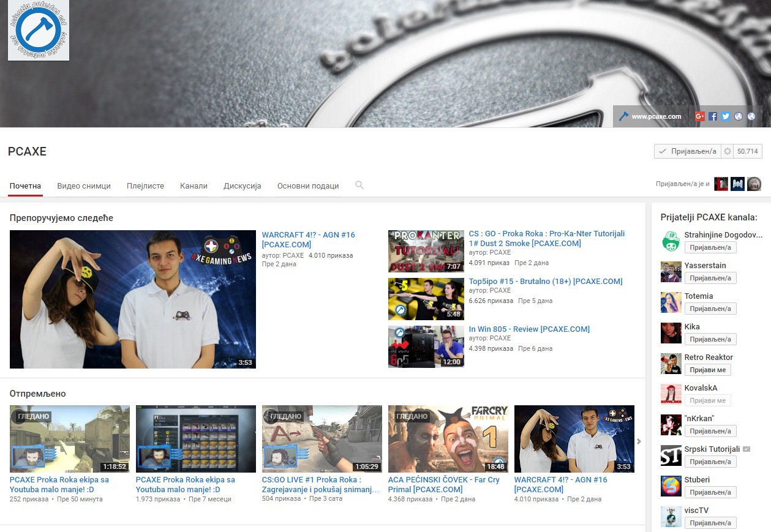This screenshot has width=771, height=532.
Task: Toggle subscription for "nKrkan"
Action: pyautogui.click(x=710, y=431)
